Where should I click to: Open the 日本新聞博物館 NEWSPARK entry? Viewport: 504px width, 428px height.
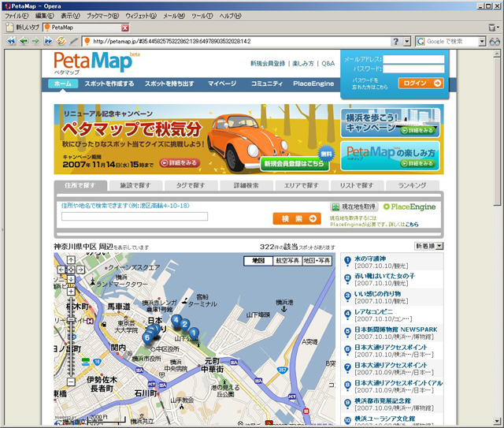pos(395,329)
